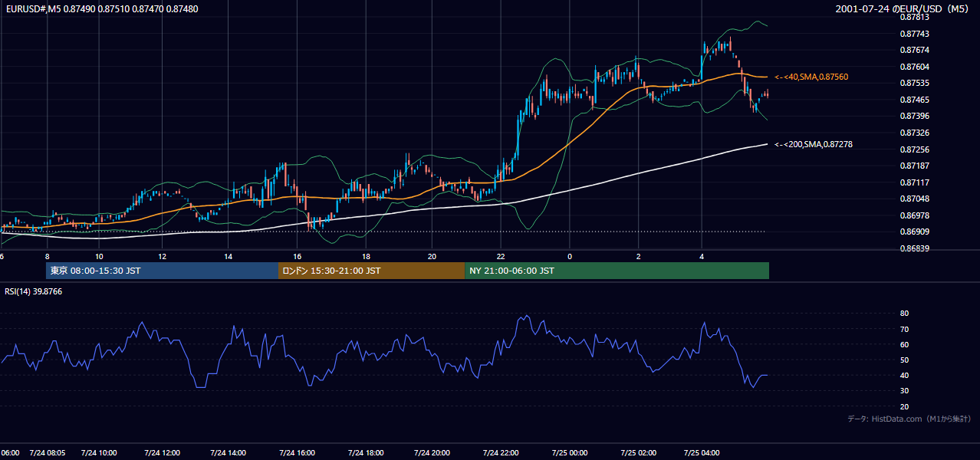Click the 7/25 04:00 bottom time label
Screen dimensions: 980x460
coord(702,453)
